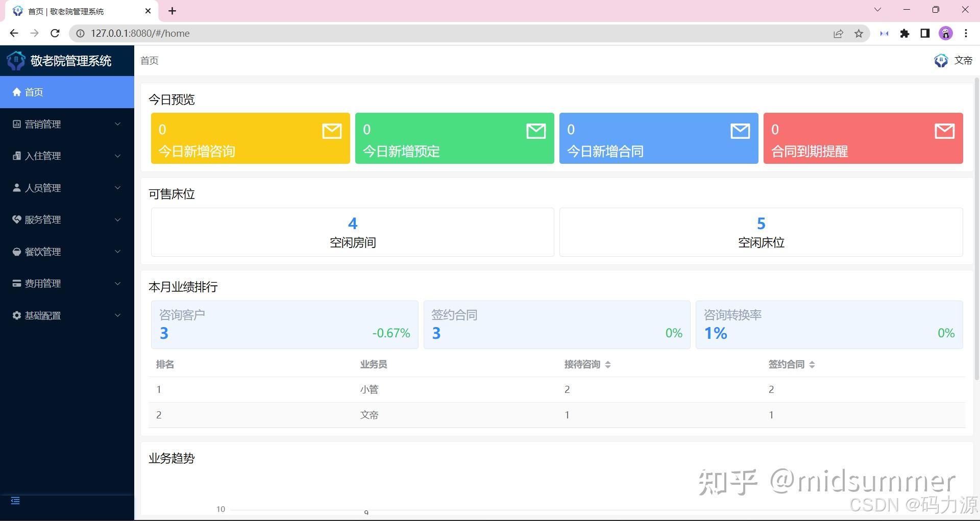
Task: Click the 营销管理 chart icon
Action: click(x=16, y=124)
